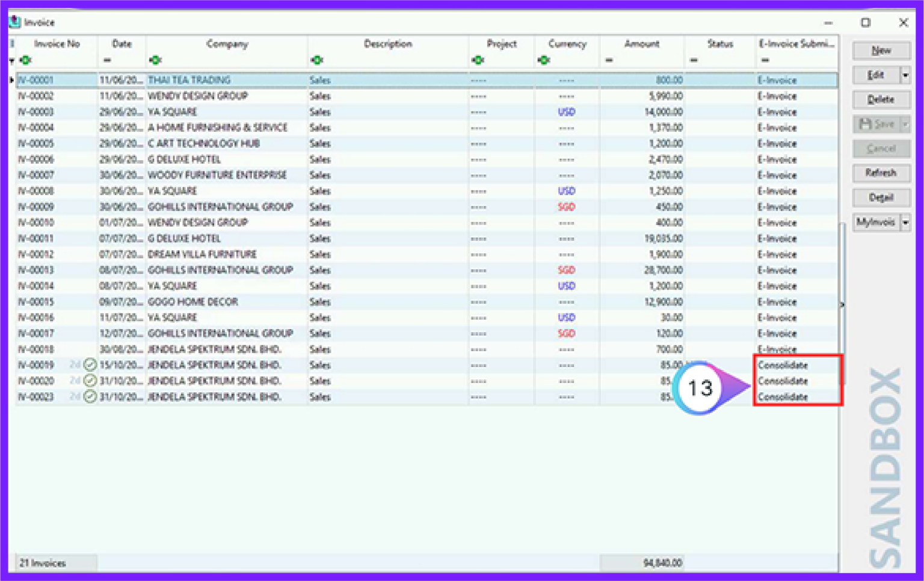Image resolution: width=924 pixels, height=581 pixels.
Task: Click the Detail button
Action: point(881,197)
